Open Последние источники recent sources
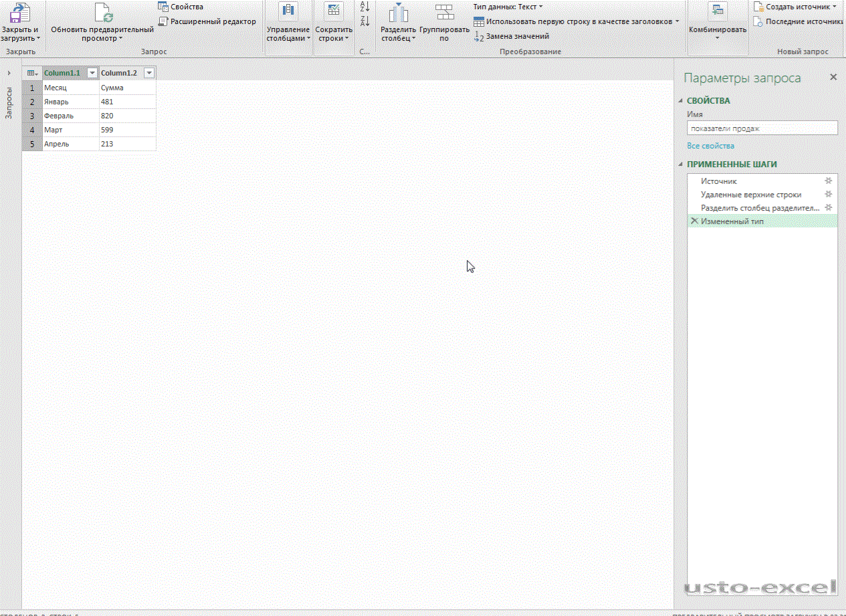846x616 pixels. click(798, 21)
